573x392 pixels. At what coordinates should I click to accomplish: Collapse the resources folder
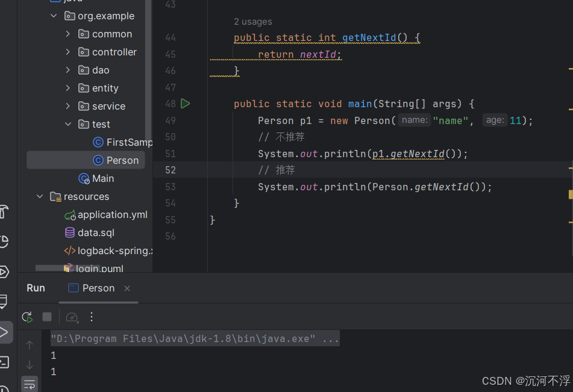click(40, 196)
